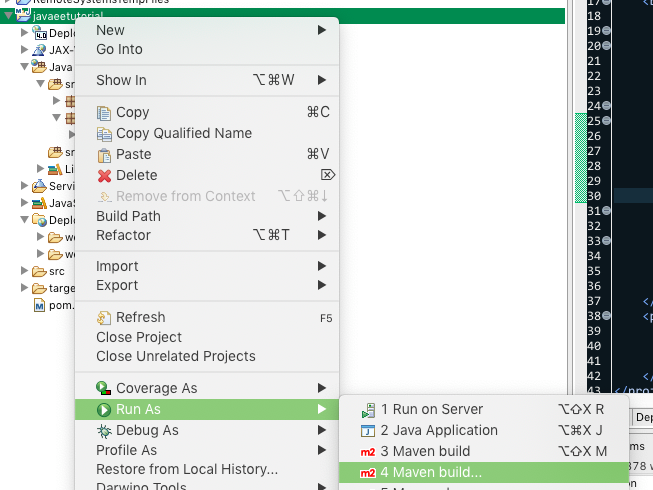
Task: Choose '4 Maven build...' from Run As submenu
Action: point(431,472)
